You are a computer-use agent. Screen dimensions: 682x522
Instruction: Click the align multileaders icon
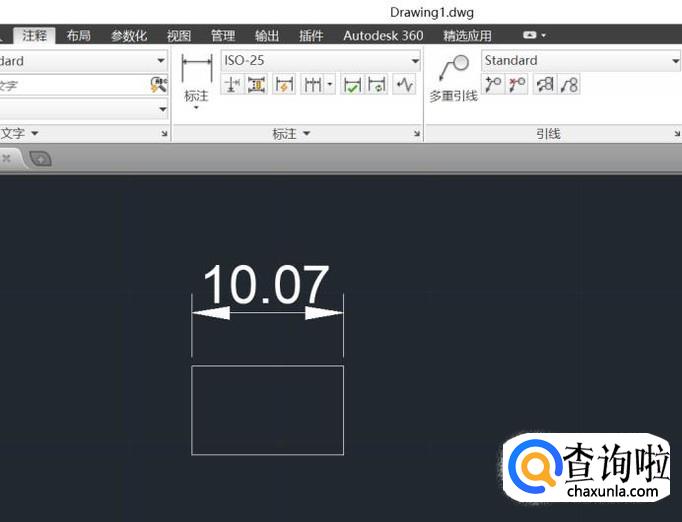(x=545, y=85)
